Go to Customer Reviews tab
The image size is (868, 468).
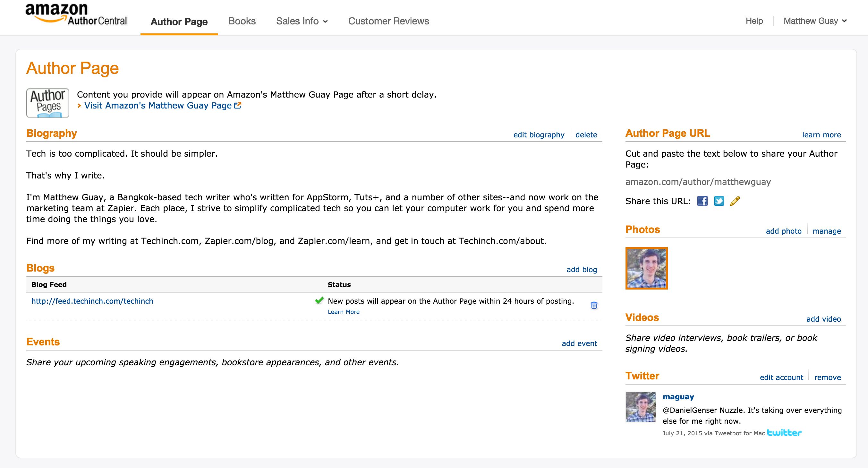coord(388,21)
